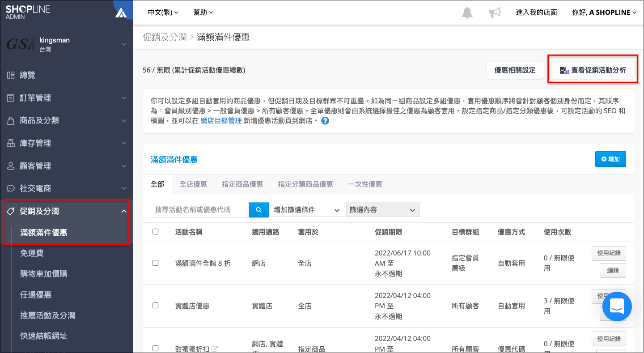The width and height of the screenshot is (644, 353).
Task: Click the 促銷期限 column header
Action: pyautogui.click(x=388, y=232)
